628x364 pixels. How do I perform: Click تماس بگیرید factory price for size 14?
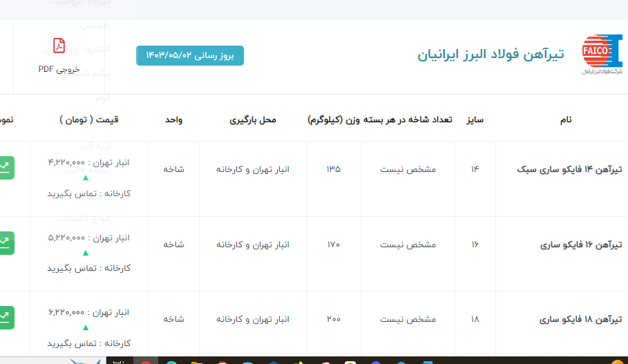pos(89,193)
